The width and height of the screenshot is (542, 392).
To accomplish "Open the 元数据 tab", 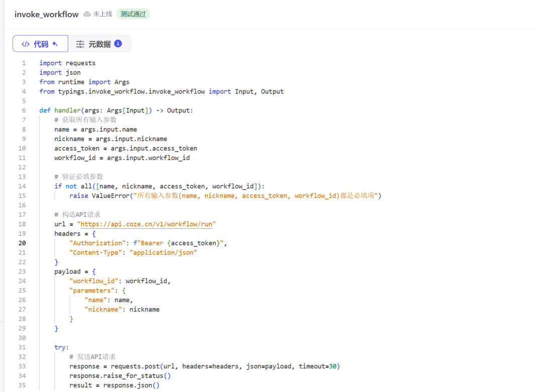I will point(99,44).
